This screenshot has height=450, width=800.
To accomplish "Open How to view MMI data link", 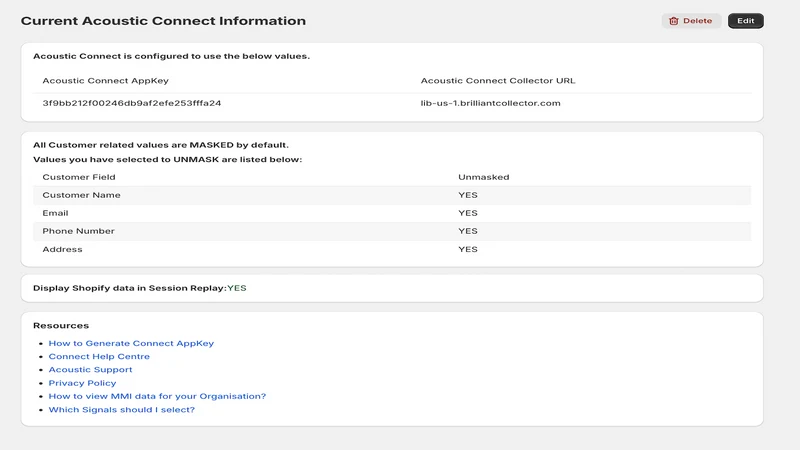I will (157, 396).
